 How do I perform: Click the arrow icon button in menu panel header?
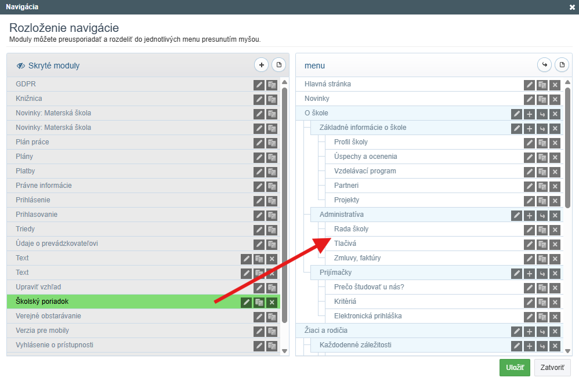click(x=544, y=65)
